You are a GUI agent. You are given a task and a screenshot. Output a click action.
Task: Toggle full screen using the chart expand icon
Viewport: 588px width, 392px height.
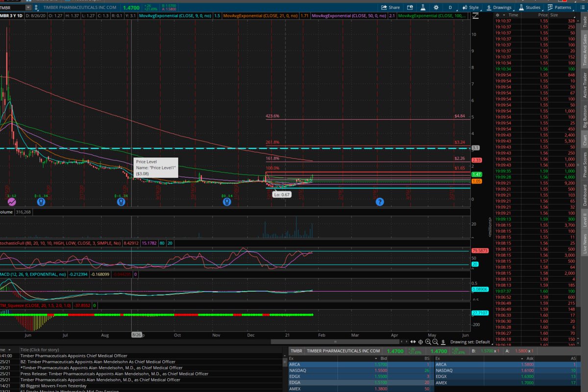coord(475,16)
